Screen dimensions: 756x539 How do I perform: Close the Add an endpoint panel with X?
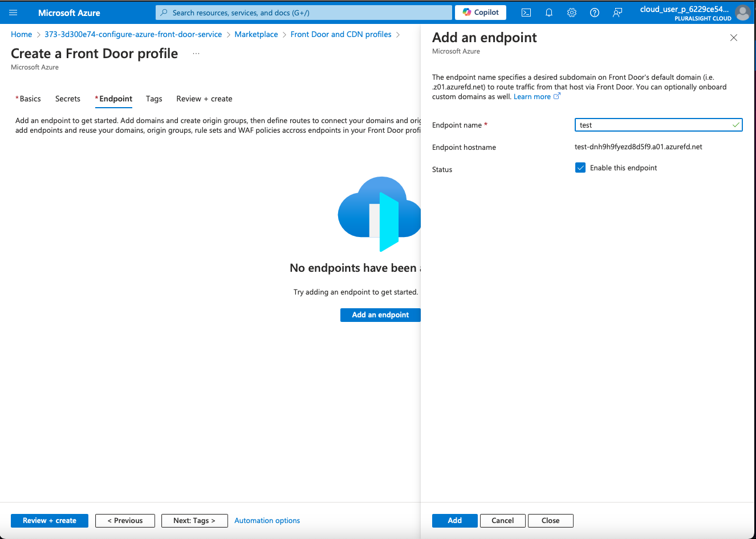734,38
